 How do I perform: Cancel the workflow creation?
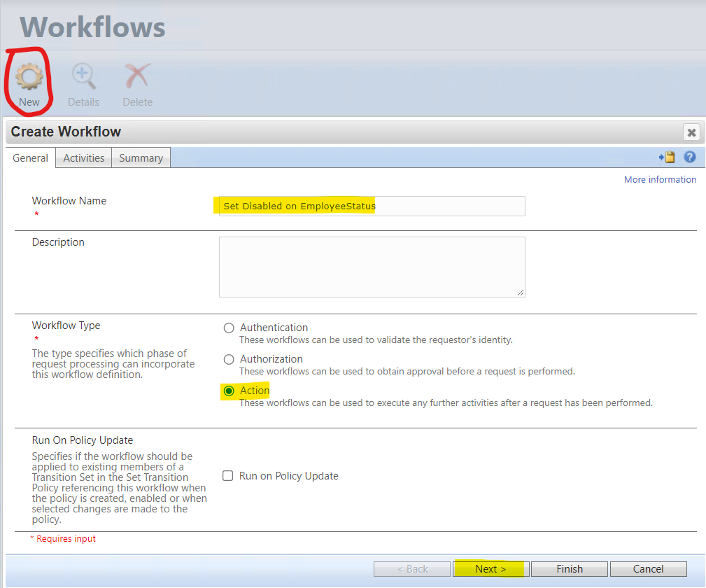(648, 568)
